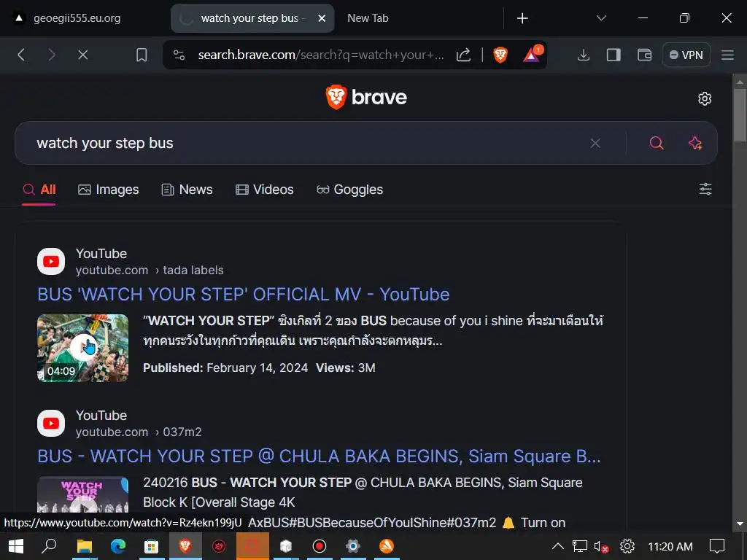747x560 pixels.
Task: Select the All results tab
Action: (x=39, y=190)
